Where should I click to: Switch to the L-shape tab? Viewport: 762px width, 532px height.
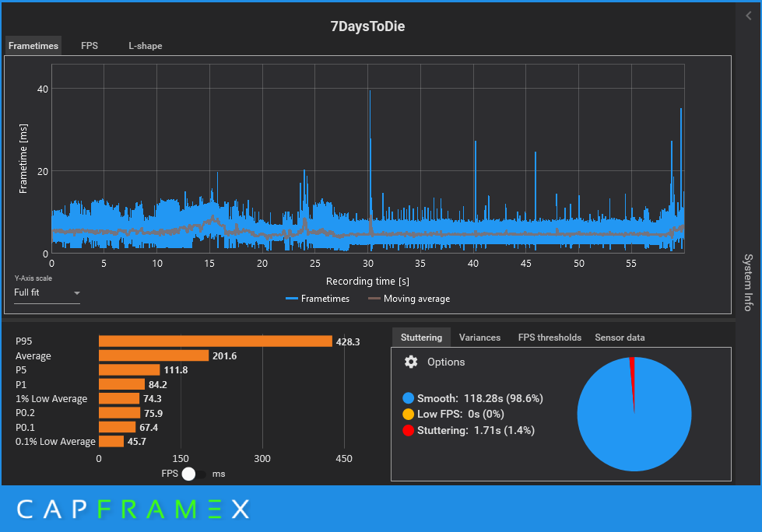coord(146,46)
